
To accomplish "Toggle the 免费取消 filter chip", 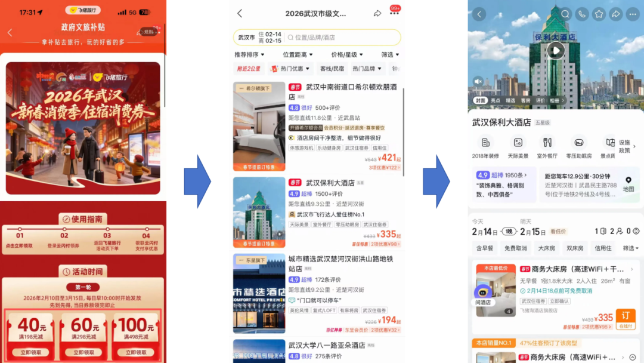I will pos(515,248).
